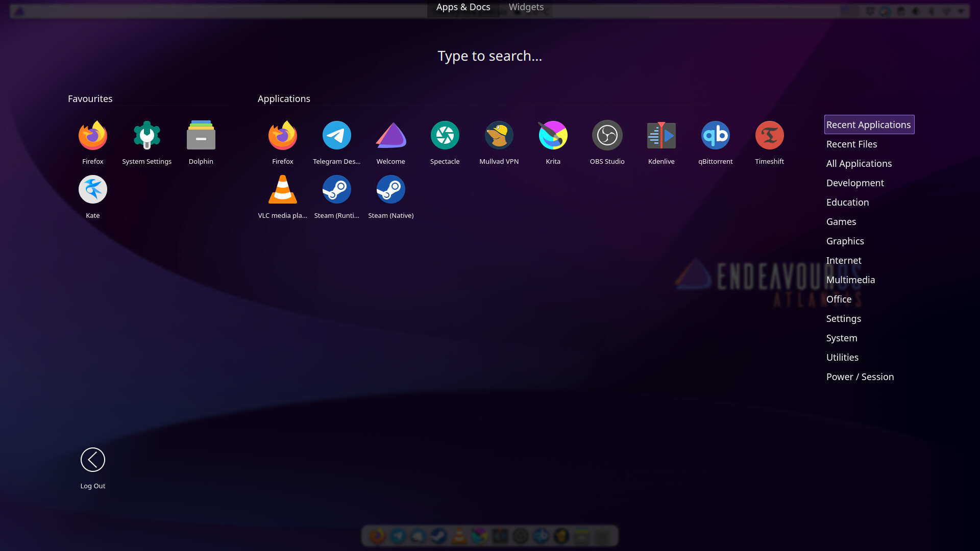Browse the Development category

(x=854, y=183)
